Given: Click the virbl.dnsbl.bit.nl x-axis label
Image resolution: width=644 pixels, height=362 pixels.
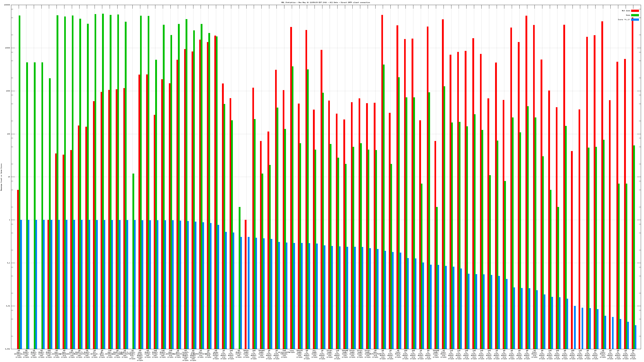Looking at the screenshot, I should [x=132, y=355].
